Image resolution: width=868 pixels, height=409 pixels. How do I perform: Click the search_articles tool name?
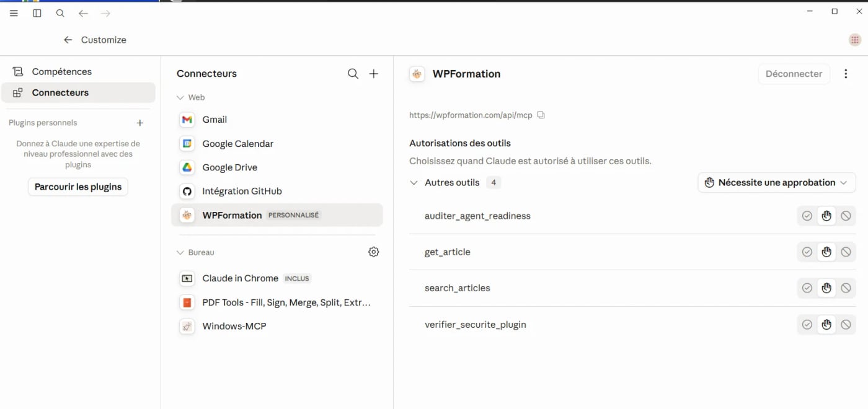coord(457,288)
